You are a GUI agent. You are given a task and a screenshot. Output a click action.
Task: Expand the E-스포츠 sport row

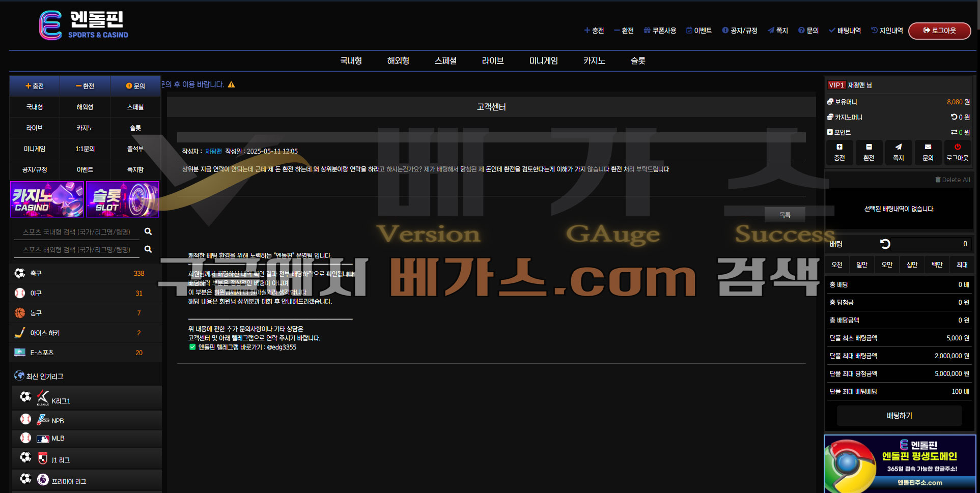85,353
